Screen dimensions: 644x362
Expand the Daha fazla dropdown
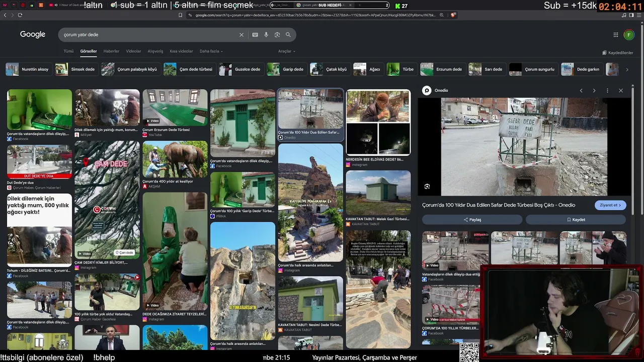211,51
